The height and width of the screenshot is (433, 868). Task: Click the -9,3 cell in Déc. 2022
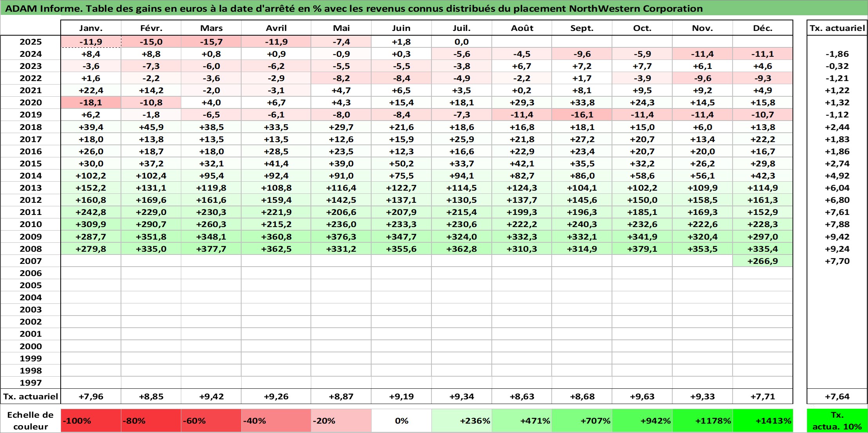tap(763, 78)
